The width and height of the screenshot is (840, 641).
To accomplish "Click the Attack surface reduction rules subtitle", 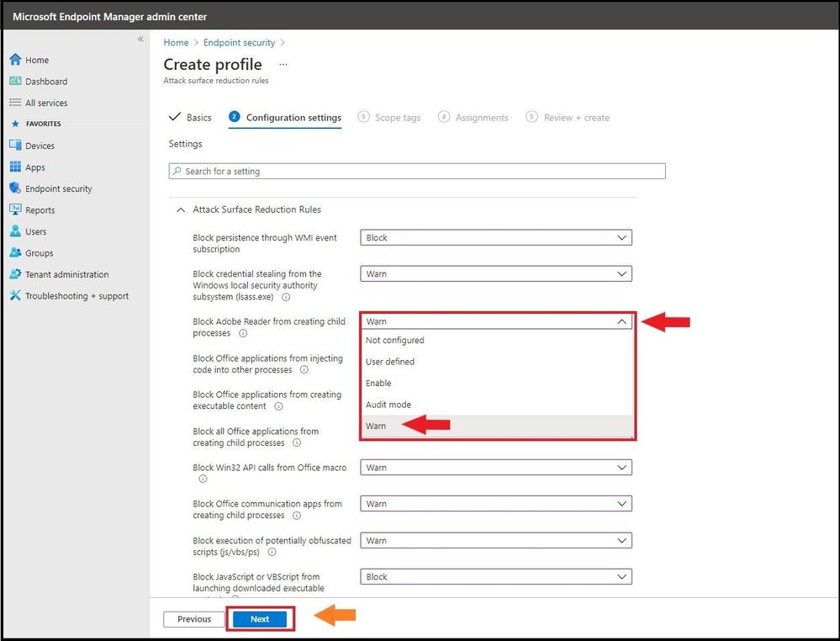I will (216, 81).
